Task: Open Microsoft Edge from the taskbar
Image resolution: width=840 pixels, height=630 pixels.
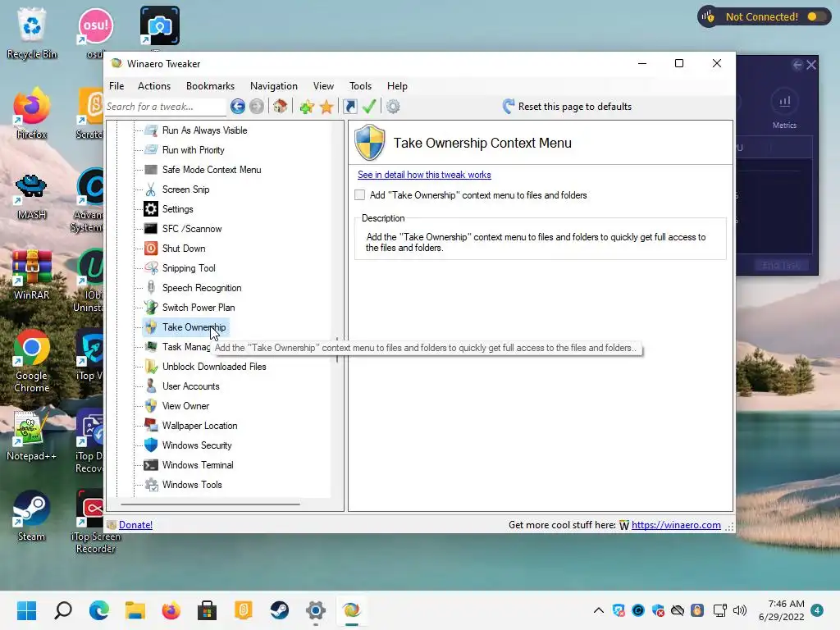Action: [99, 610]
